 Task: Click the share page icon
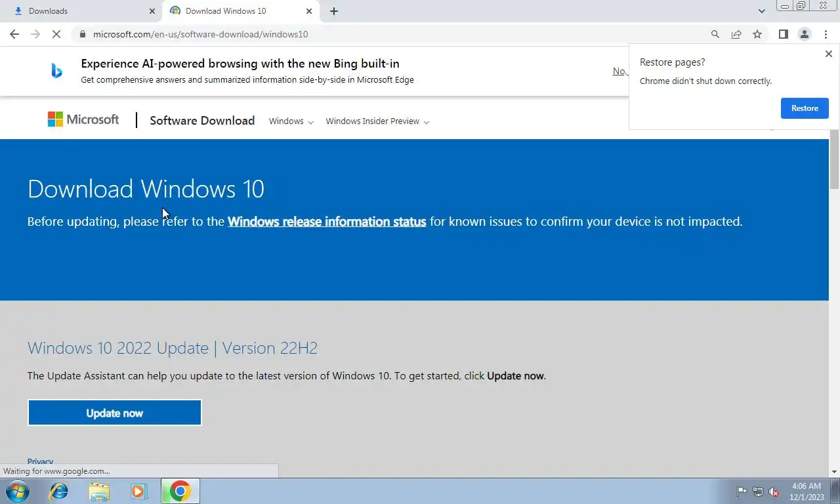tap(736, 34)
